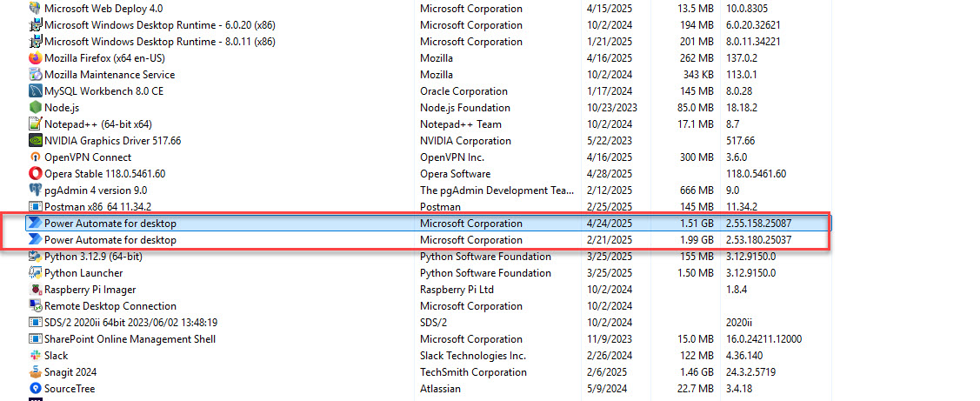Select Python Launcher program name
The image size is (980, 401).
pyautogui.click(x=83, y=273)
